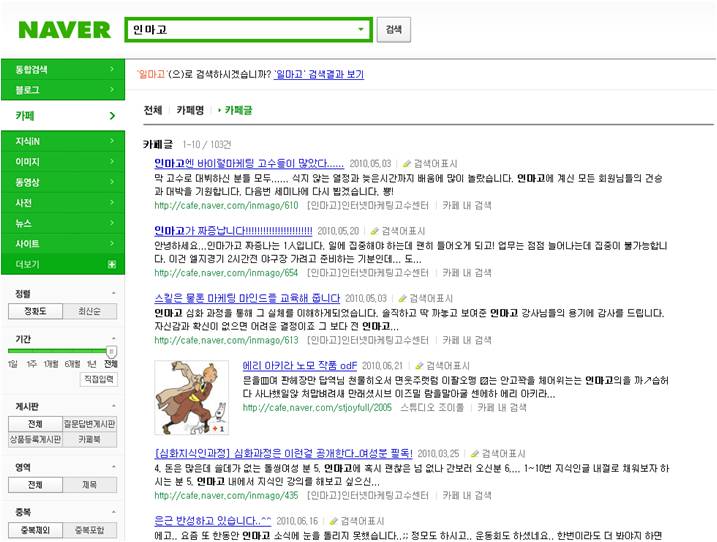Open result 인마고가 짜증납니다
The height and width of the screenshot is (542, 717).
(x=233, y=231)
